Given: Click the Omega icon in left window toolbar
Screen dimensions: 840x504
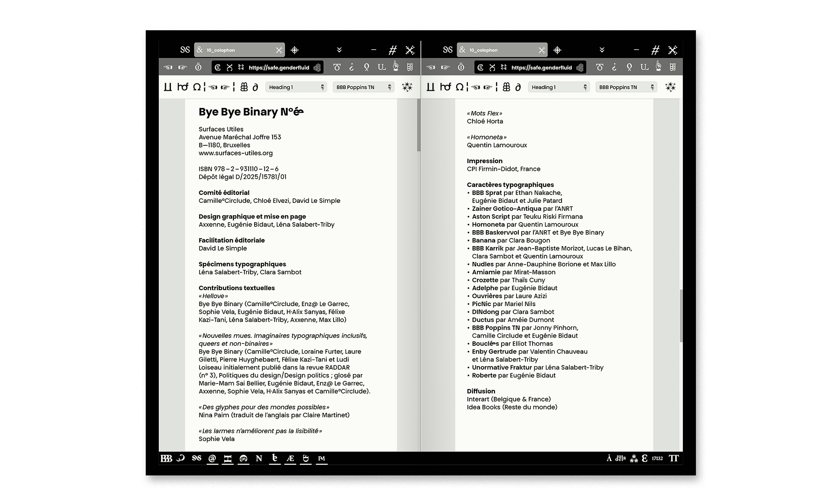Looking at the screenshot, I should click(x=197, y=87).
